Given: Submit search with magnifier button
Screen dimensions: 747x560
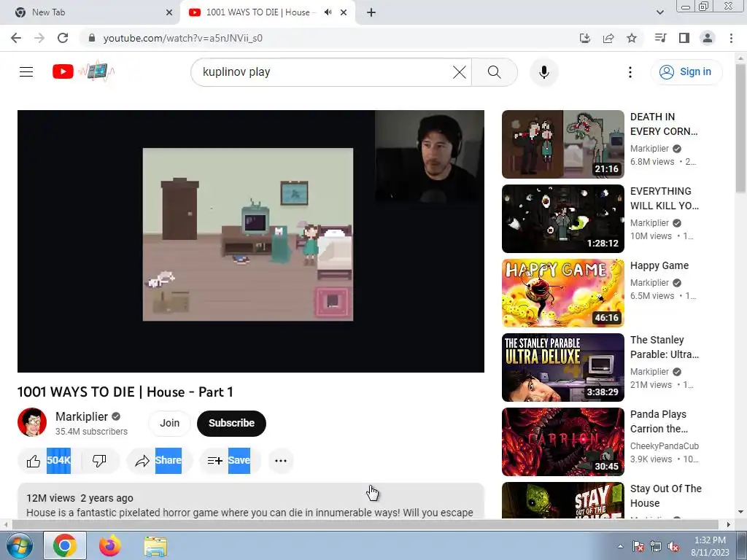Looking at the screenshot, I should pyautogui.click(x=495, y=72).
